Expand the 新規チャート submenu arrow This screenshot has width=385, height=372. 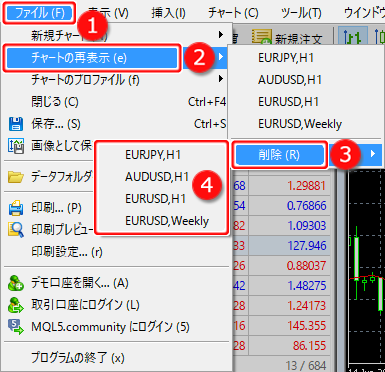click(x=221, y=35)
